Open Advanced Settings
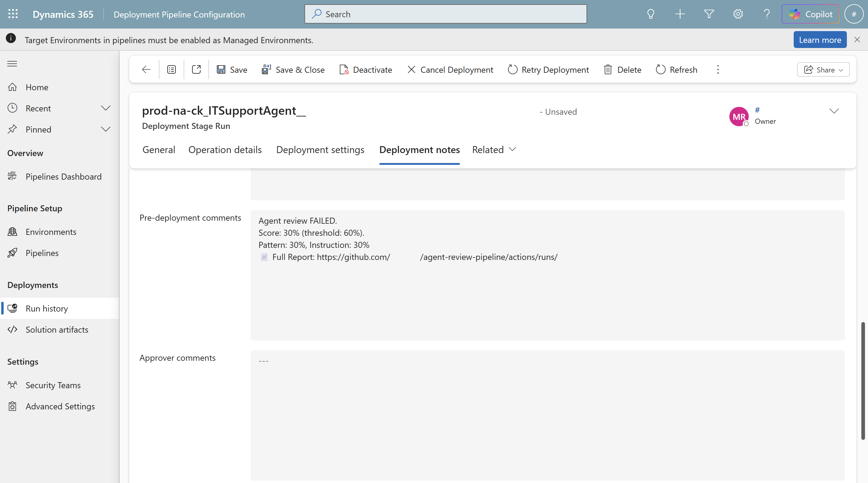Viewport: 868px width, 483px height. pyautogui.click(x=59, y=407)
